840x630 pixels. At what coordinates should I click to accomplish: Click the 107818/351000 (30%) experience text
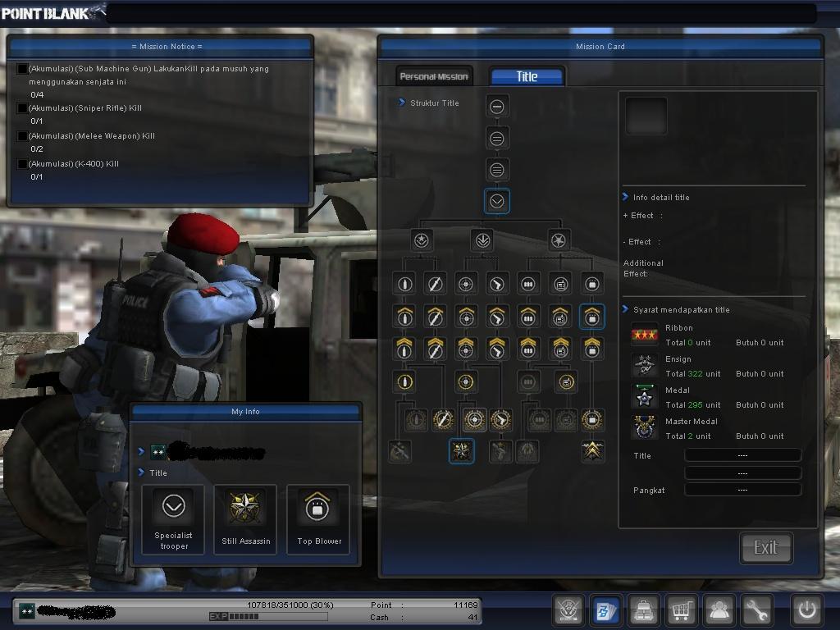290,605
